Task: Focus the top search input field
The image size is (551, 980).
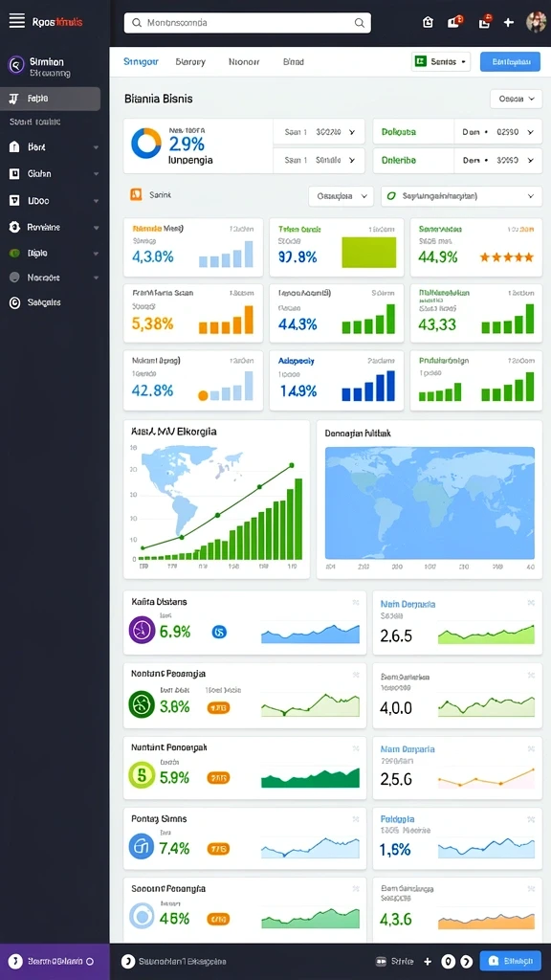Action: pyautogui.click(x=248, y=23)
